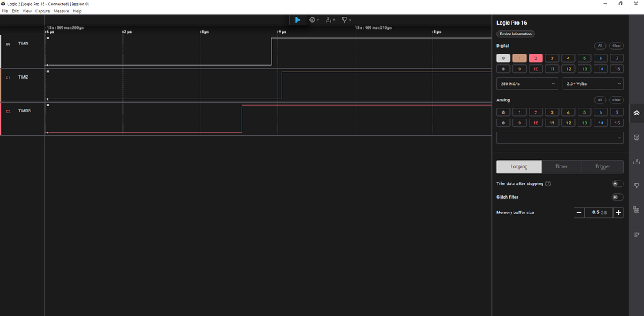The height and width of the screenshot is (316, 644).
Task: Decrease memory buffer size with minus button
Action: (579, 212)
